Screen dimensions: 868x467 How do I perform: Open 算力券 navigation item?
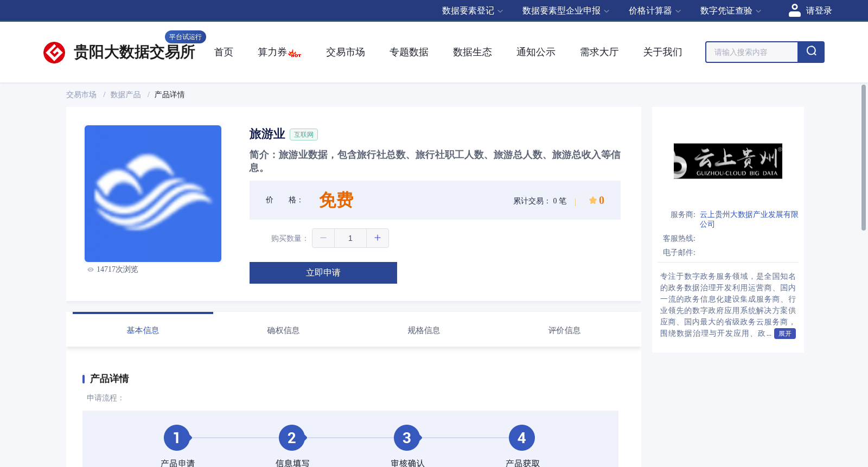coord(272,52)
